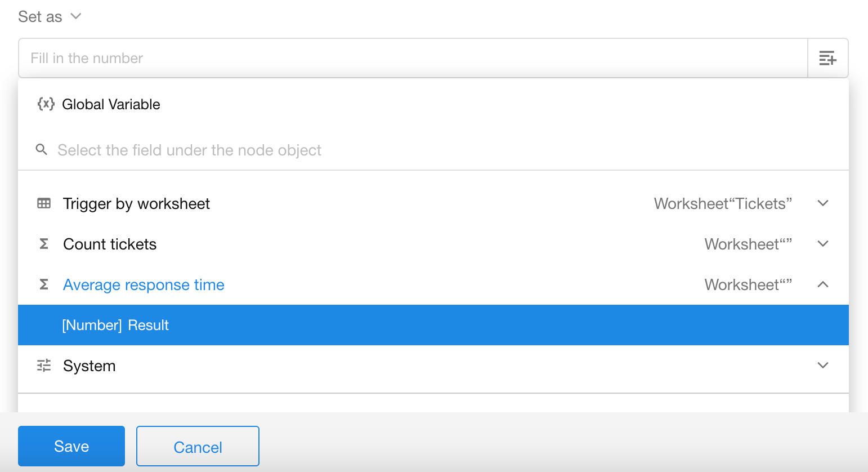The image size is (868, 472).
Task: Click the Average response time label
Action: point(144,284)
